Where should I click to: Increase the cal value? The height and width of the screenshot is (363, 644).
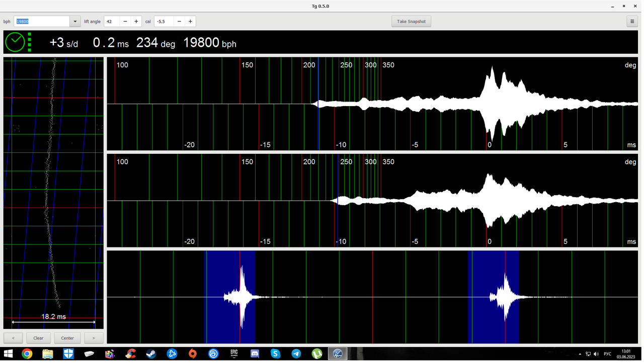pos(190,22)
